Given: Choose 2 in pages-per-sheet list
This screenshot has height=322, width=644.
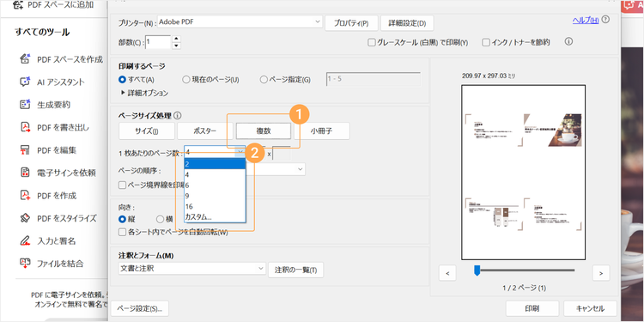Looking at the screenshot, I should pos(215,164).
